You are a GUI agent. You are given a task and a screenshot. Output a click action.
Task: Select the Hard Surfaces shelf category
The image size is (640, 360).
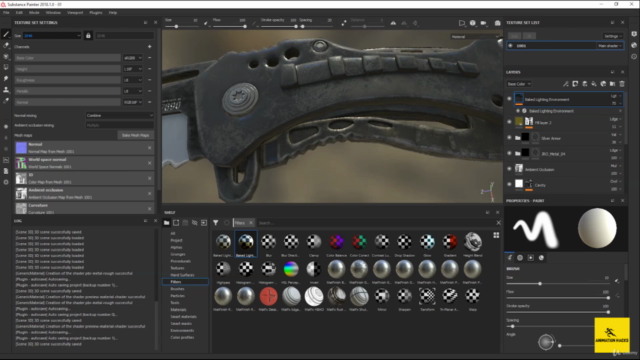click(182, 275)
